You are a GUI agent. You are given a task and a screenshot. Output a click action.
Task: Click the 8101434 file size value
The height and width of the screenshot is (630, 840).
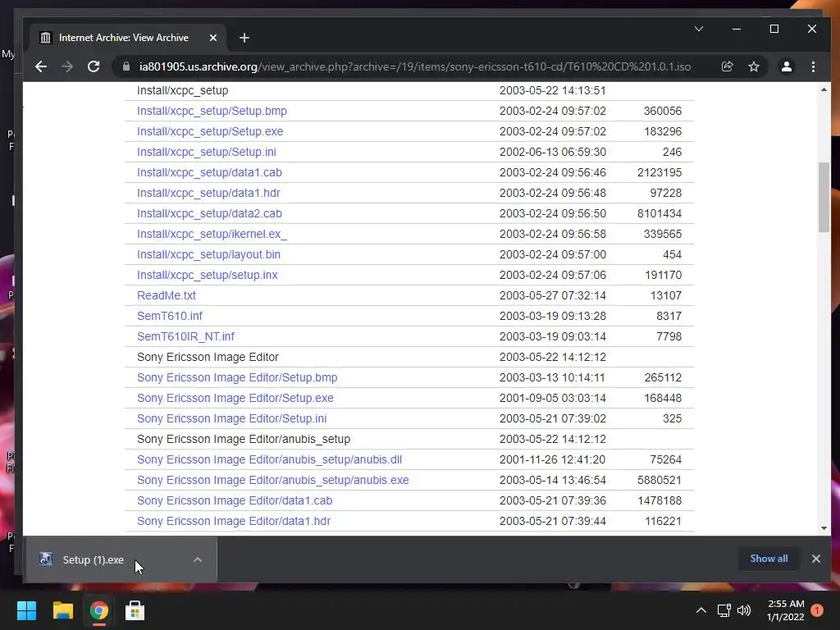click(659, 213)
